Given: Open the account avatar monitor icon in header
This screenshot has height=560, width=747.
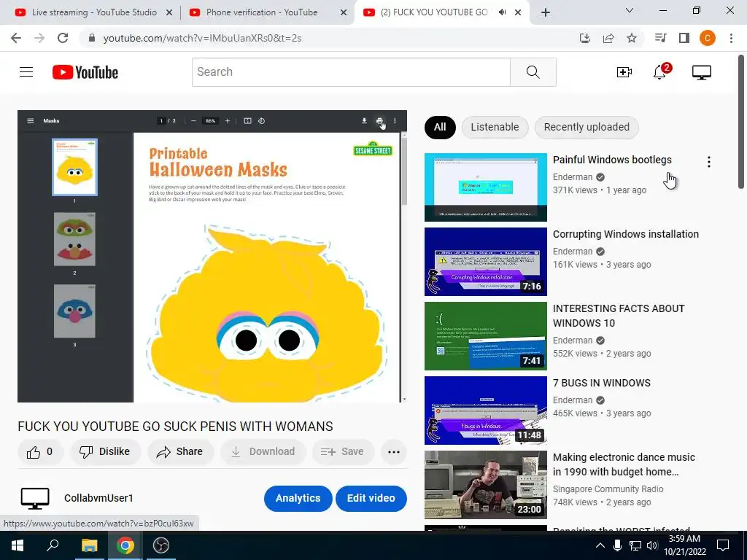Looking at the screenshot, I should [701, 72].
